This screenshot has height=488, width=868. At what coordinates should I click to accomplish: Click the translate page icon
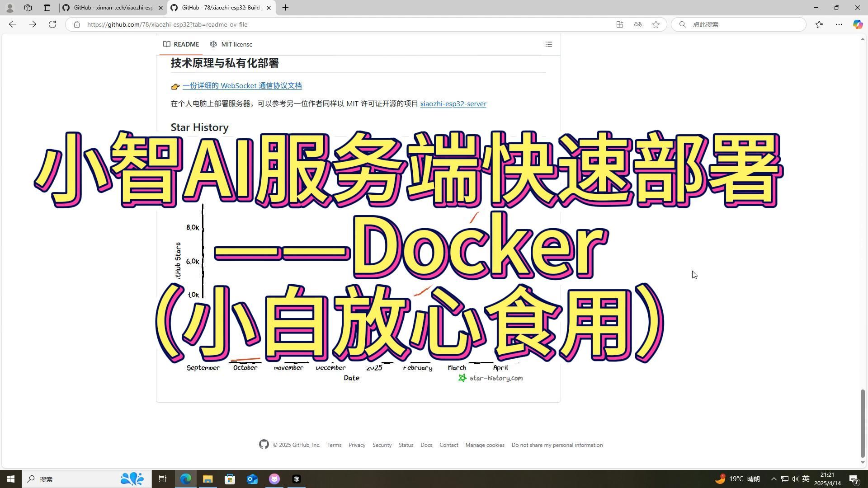[637, 24]
